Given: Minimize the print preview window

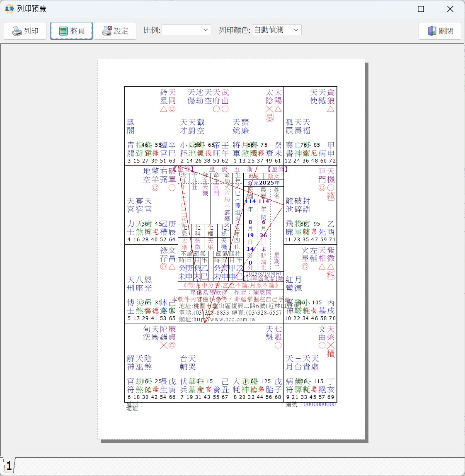Looking at the screenshot, I should pyautogui.click(x=392, y=9).
